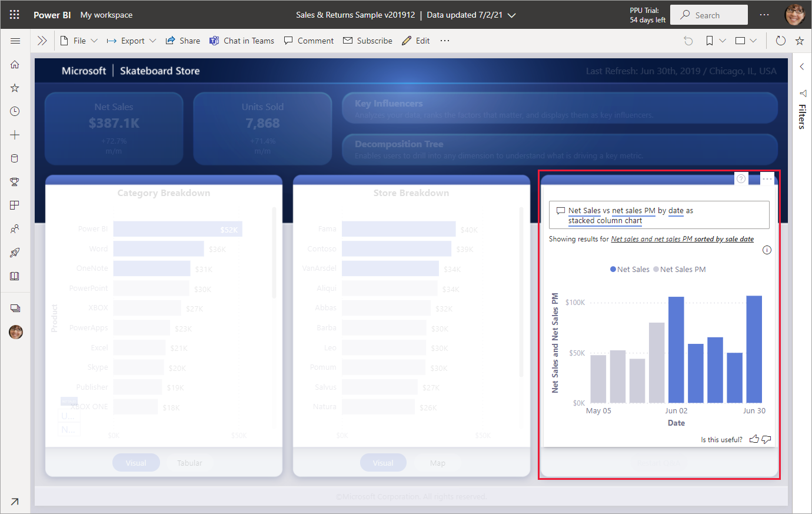Viewport: 812px width, 514px height.
Task: Click Category Breakdown vertical scrollbar
Action: coord(274,253)
